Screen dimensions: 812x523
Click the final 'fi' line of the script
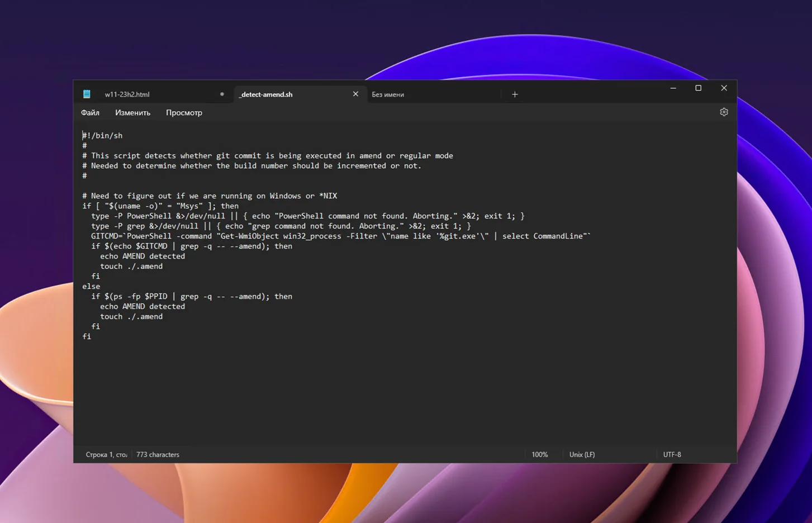point(87,337)
